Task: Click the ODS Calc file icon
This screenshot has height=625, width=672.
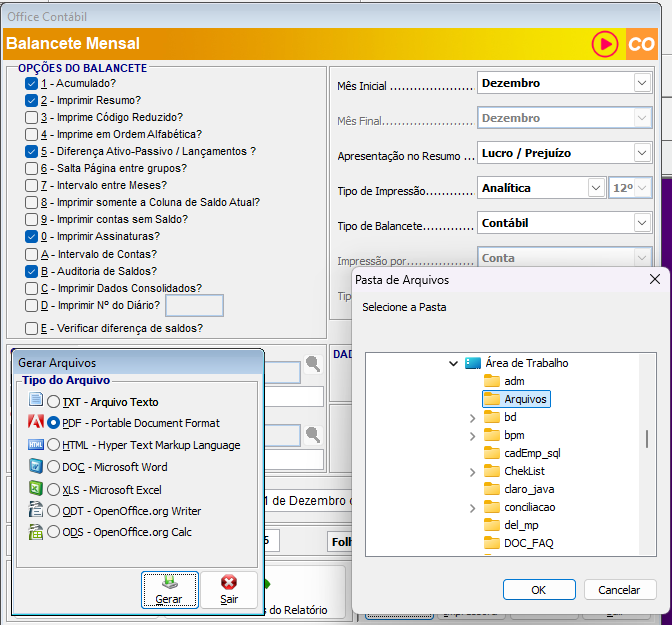Action: [36, 532]
